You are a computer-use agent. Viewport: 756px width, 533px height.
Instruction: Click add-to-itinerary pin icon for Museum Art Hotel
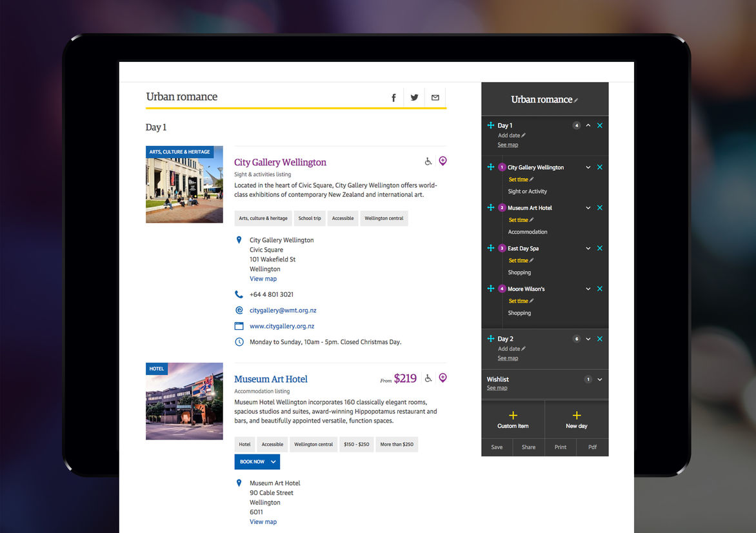(x=443, y=378)
